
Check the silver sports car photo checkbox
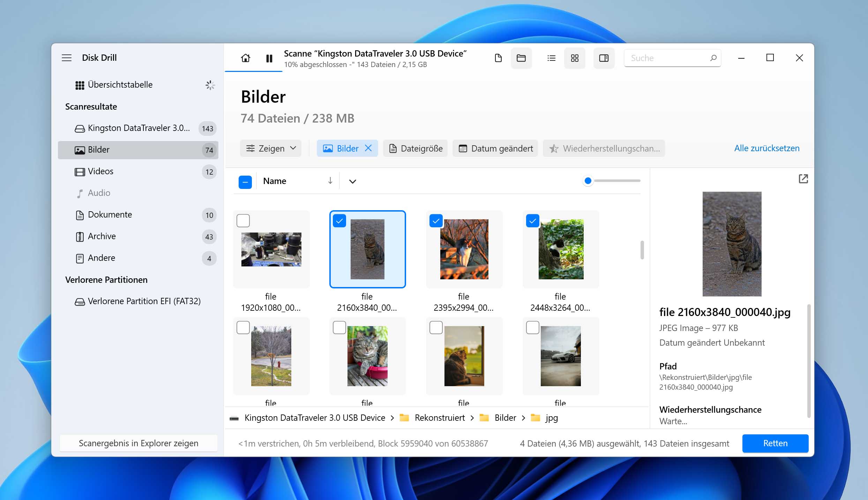click(x=533, y=328)
